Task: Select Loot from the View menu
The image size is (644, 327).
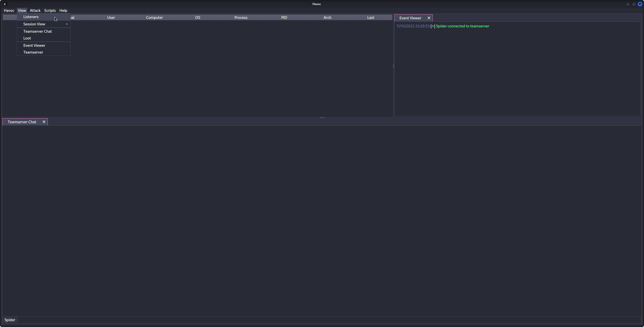Action: point(44,38)
